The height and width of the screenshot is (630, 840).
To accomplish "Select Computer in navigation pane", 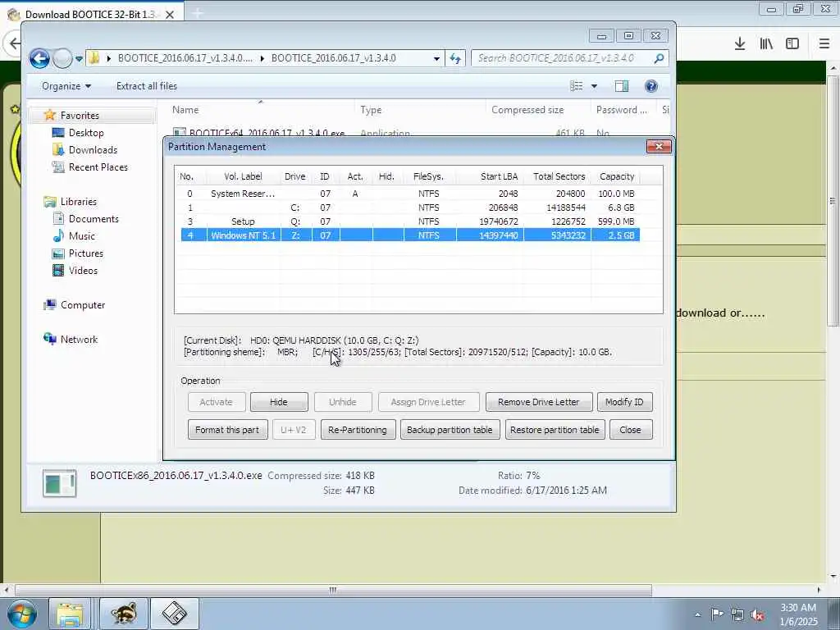I will [83, 305].
